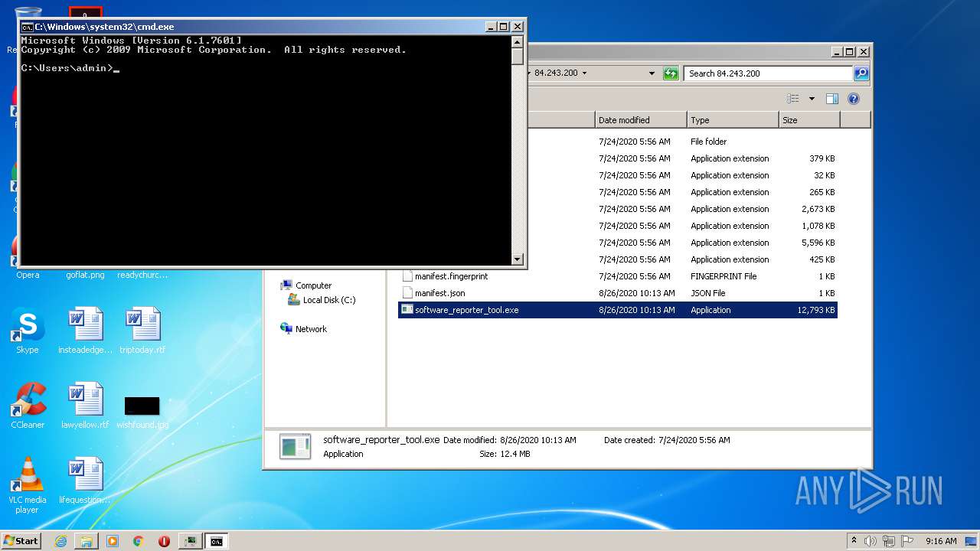980x551 pixels.
Task: Open lawyellow.rtf document on desktop
Action: 85,406
